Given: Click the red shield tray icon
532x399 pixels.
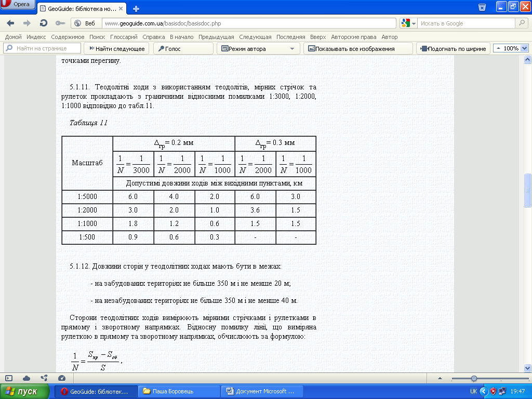Looking at the screenshot, I should (494, 392).
